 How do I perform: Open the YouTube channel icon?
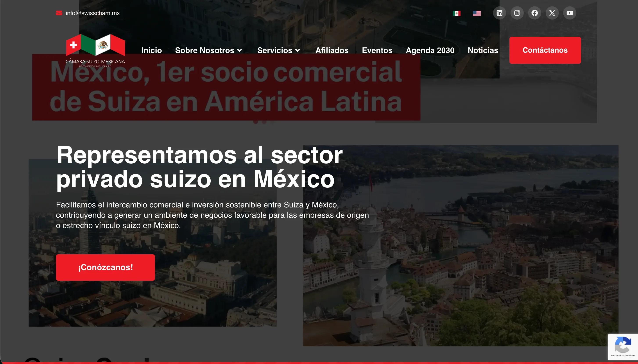click(x=570, y=13)
